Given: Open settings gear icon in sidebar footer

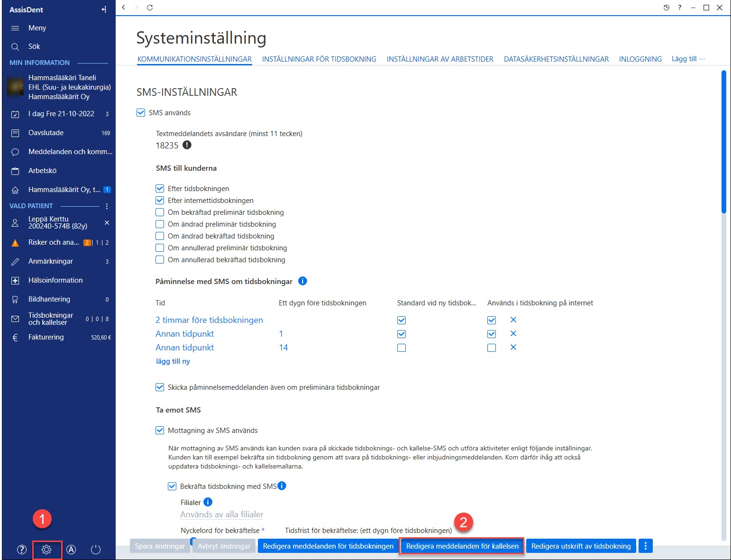Looking at the screenshot, I should 46,550.
